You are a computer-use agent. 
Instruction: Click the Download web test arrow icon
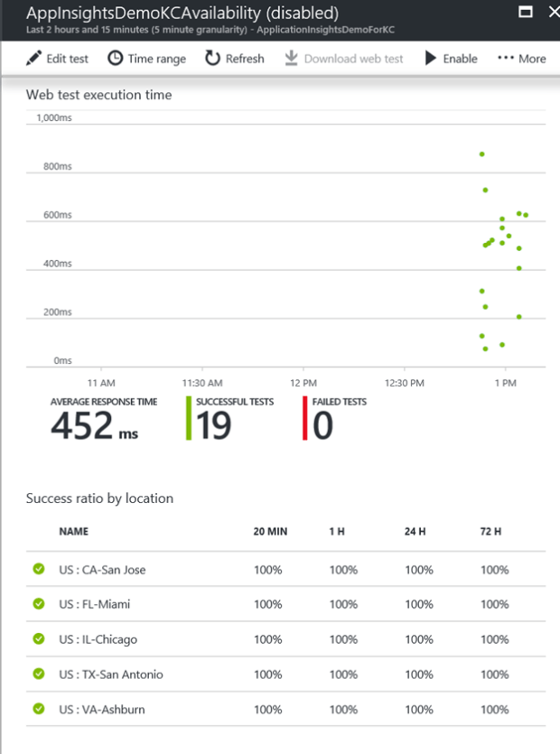pyautogui.click(x=291, y=59)
